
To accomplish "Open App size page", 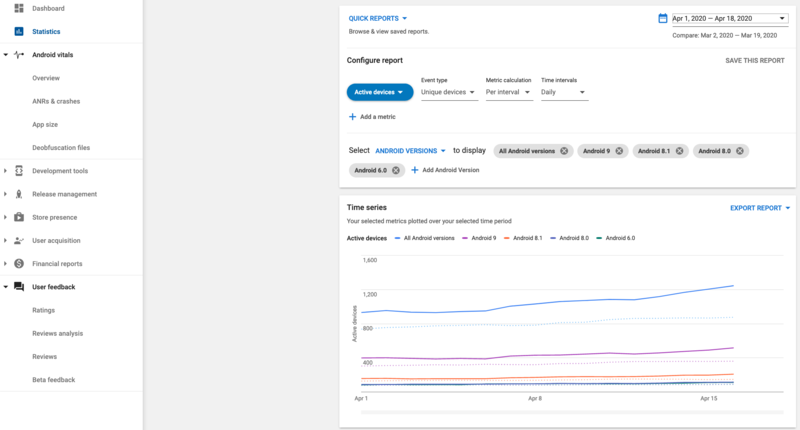I will click(45, 124).
